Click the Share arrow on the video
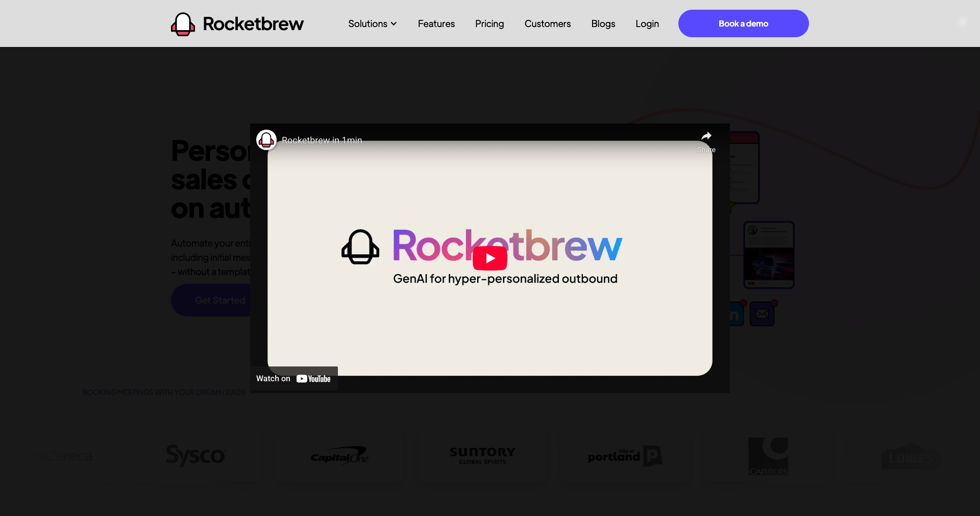Image resolution: width=980 pixels, height=516 pixels. click(x=706, y=141)
